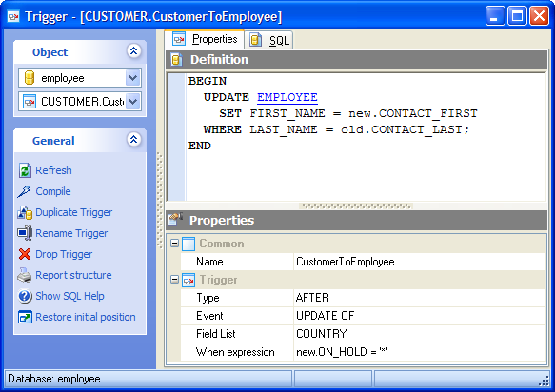Click the Restore initial position icon
Screen dimensions: 555x392
(25, 317)
